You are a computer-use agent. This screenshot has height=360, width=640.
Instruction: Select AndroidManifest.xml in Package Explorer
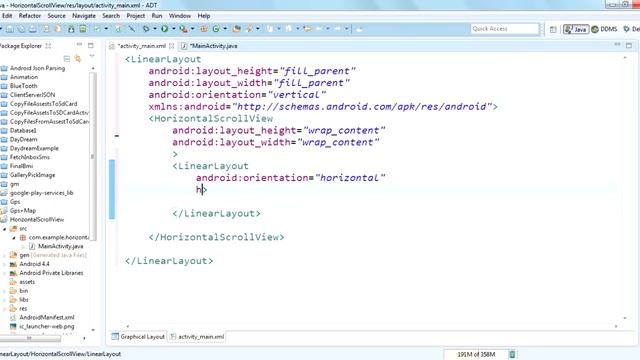tap(42, 317)
